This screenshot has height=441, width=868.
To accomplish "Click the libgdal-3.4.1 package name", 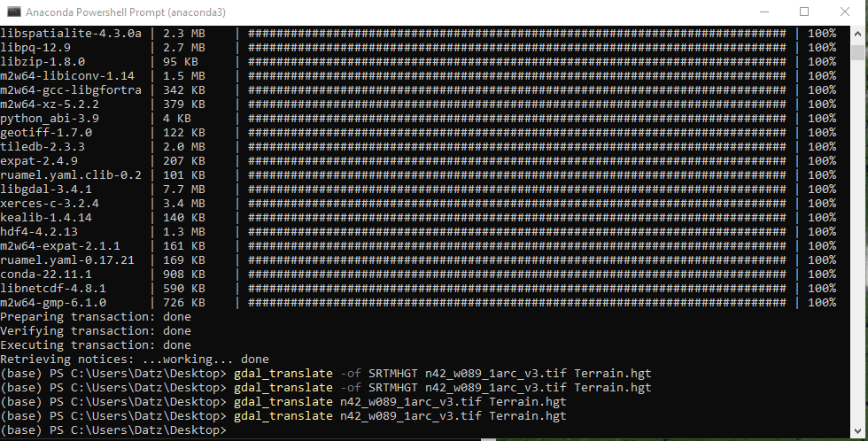I will [46, 190].
